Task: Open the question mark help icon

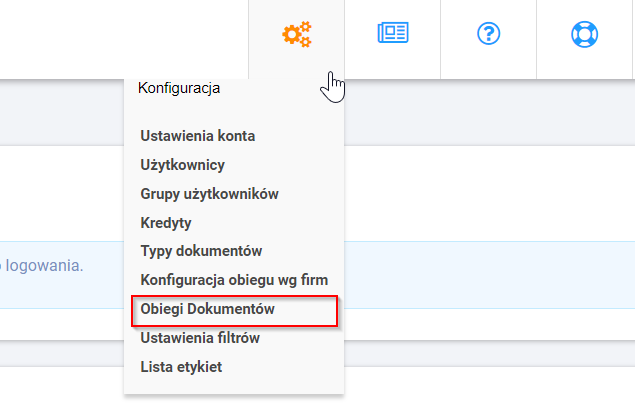Action: [488, 34]
